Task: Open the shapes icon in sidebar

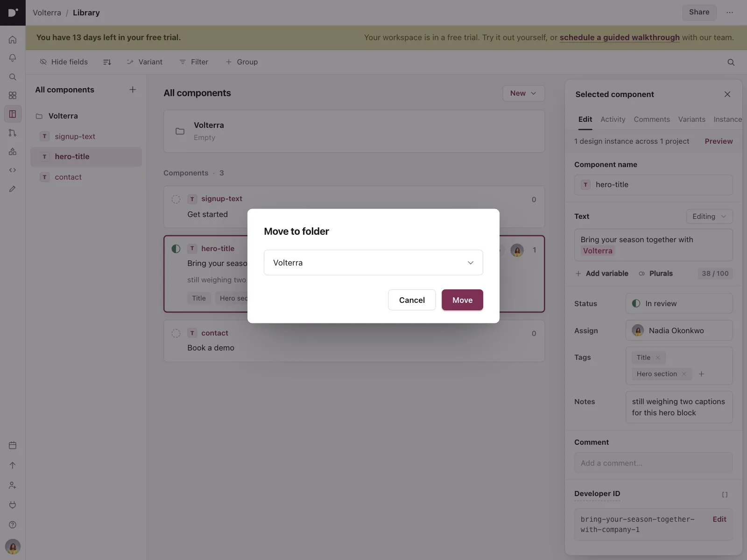Action: click(13, 152)
